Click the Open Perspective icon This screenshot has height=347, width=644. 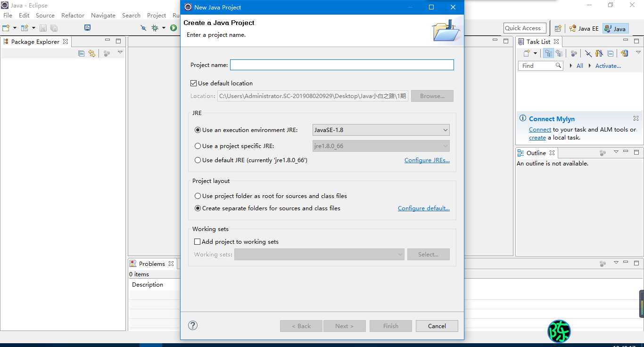pos(558,28)
